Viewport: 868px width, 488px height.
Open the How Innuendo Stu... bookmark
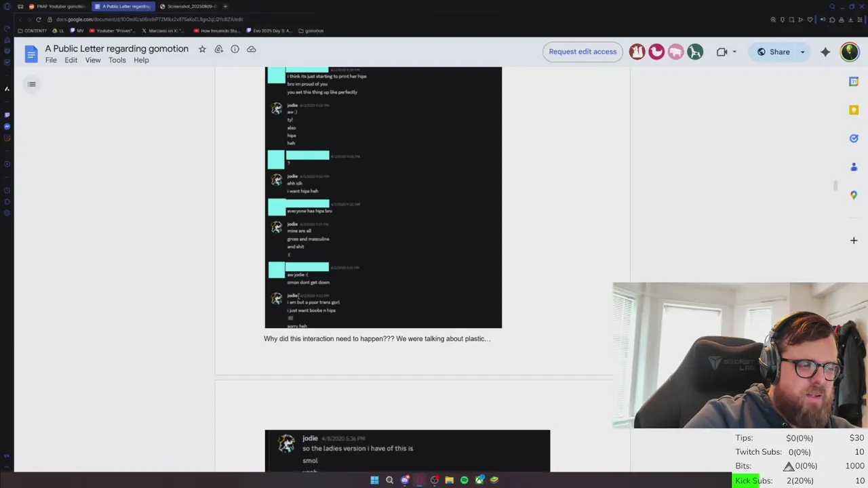[x=217, y=30]
